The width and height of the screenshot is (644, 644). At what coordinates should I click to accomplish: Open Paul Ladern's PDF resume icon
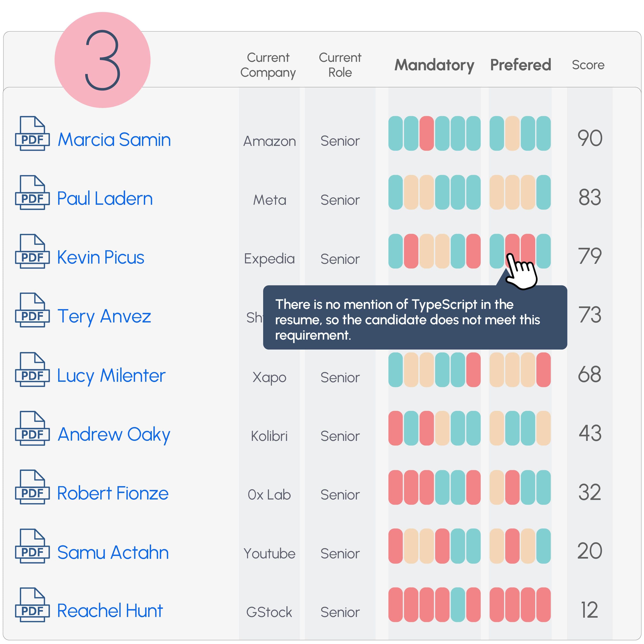pyautogui.click(x=32, y=192)
